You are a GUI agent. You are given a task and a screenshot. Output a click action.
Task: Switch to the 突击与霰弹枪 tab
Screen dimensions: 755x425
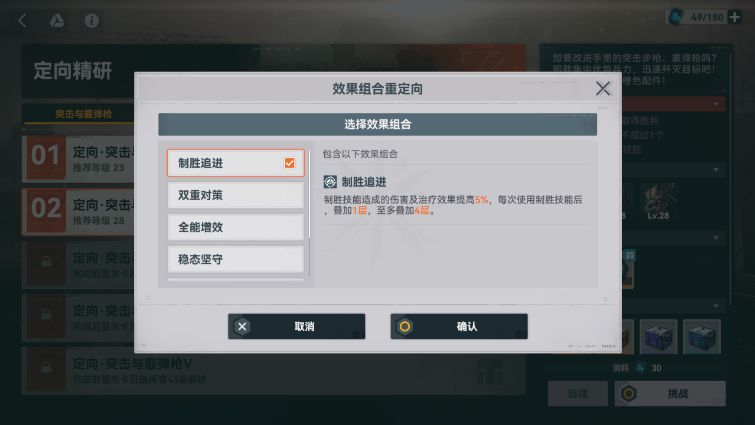tap(83, 114)
